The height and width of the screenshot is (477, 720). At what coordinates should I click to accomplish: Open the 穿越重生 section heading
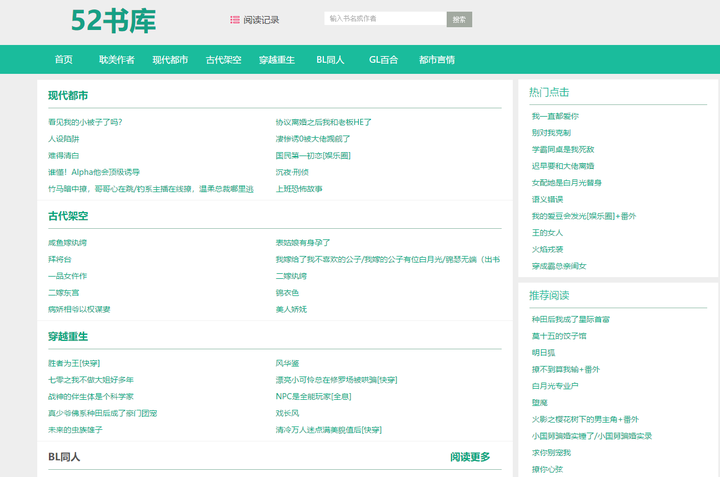coord(68,337)
